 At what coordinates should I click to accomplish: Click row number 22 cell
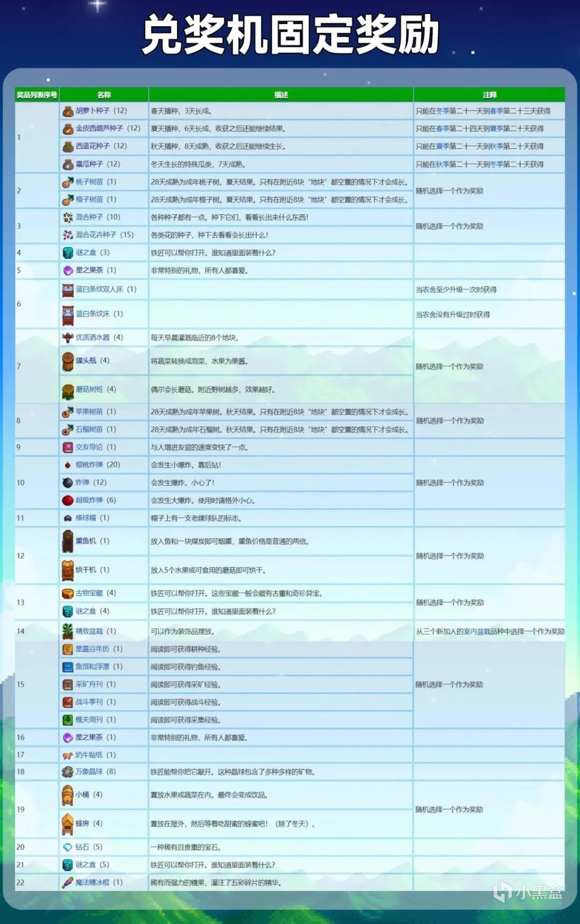(37, 883)
